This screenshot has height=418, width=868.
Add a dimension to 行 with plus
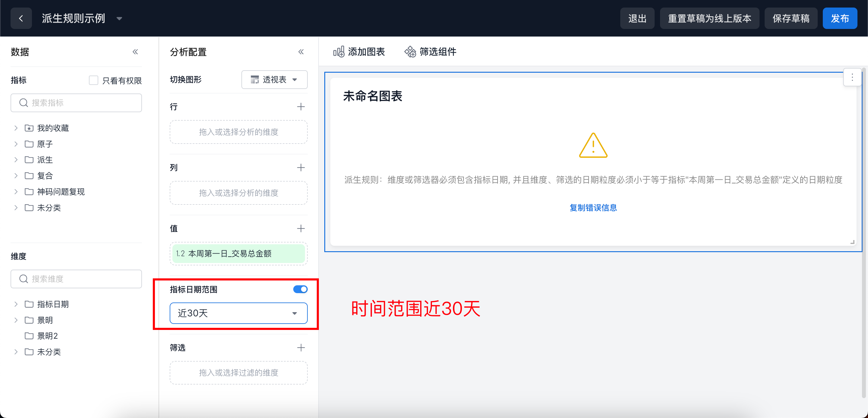(301, 106)
